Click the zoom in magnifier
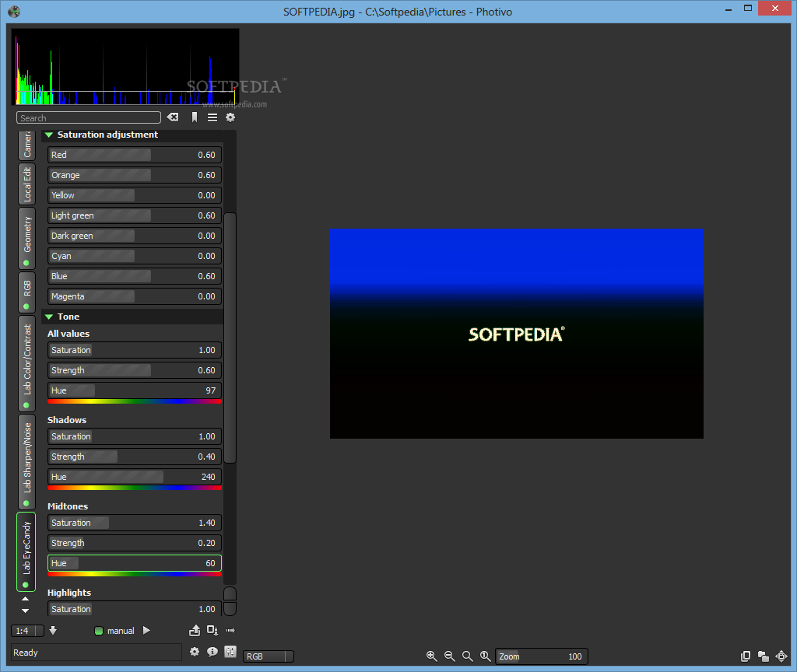 point(431,656)
